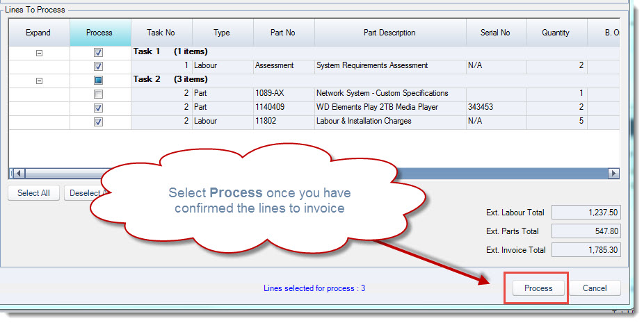Click the Process button
Viewport: 644px width, 323px height.
(538, 288)
